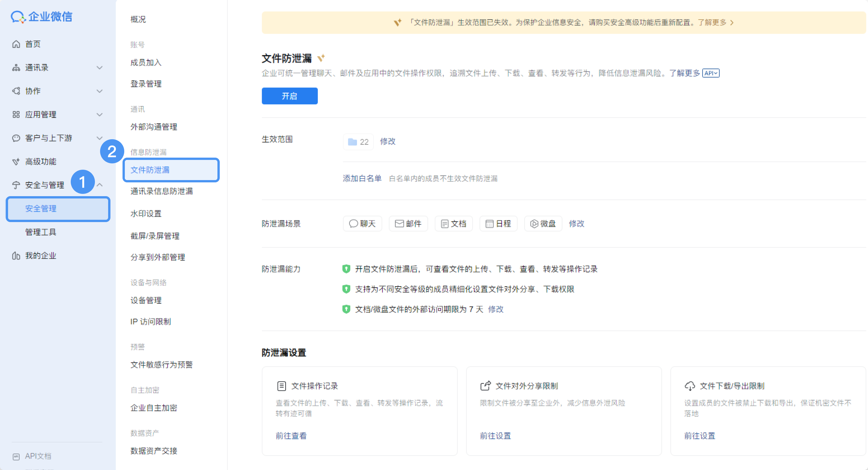This screenshot has height=470, width=868.
Task: Click 修改 next to 生效范围
Action: [387, 142]
